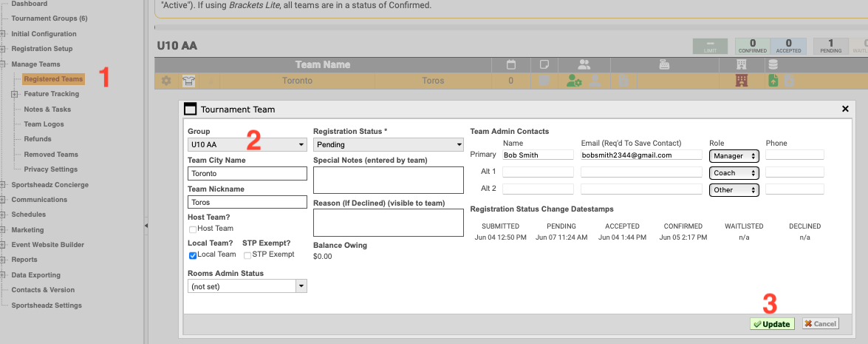Select Removed Teams in the sidebar
Viewport: 868px width, 344px height.
pyautogui.click(x=50, y=155)
